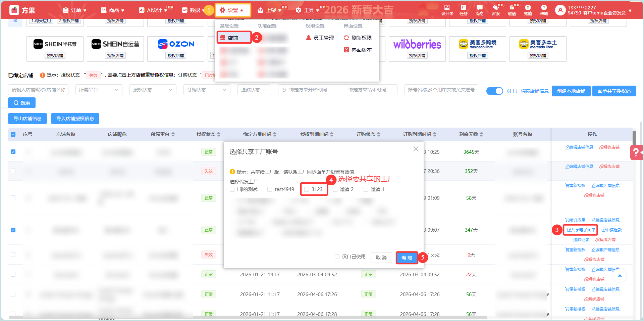The image size is (644, 321).
Task: Uncheck the row checkbox for the 347天 store
Action: tap(13, 230)
